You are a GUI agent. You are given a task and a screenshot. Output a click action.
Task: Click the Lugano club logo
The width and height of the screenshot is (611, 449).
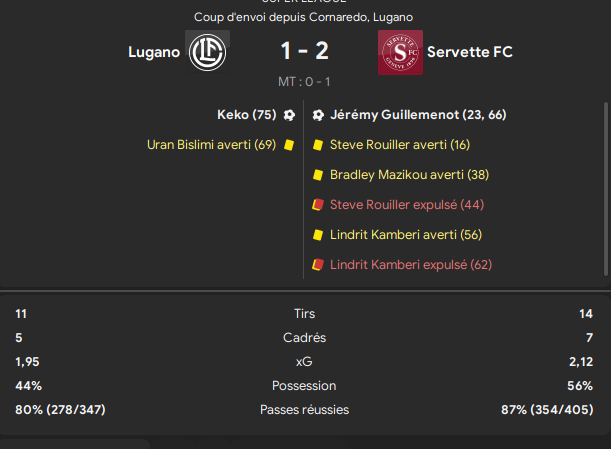pos(207,51)
